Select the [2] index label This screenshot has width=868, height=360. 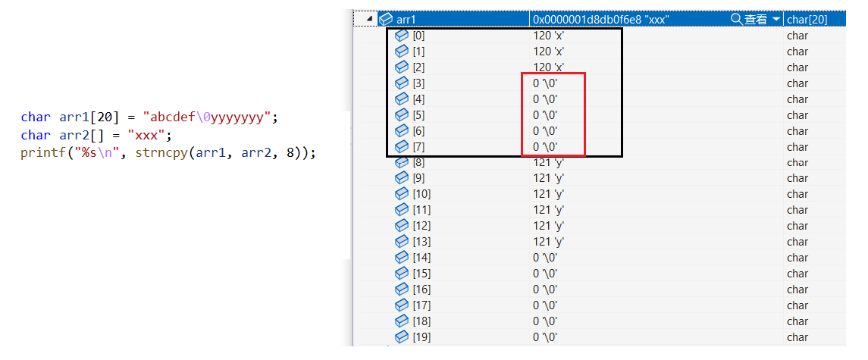[419, 67]
